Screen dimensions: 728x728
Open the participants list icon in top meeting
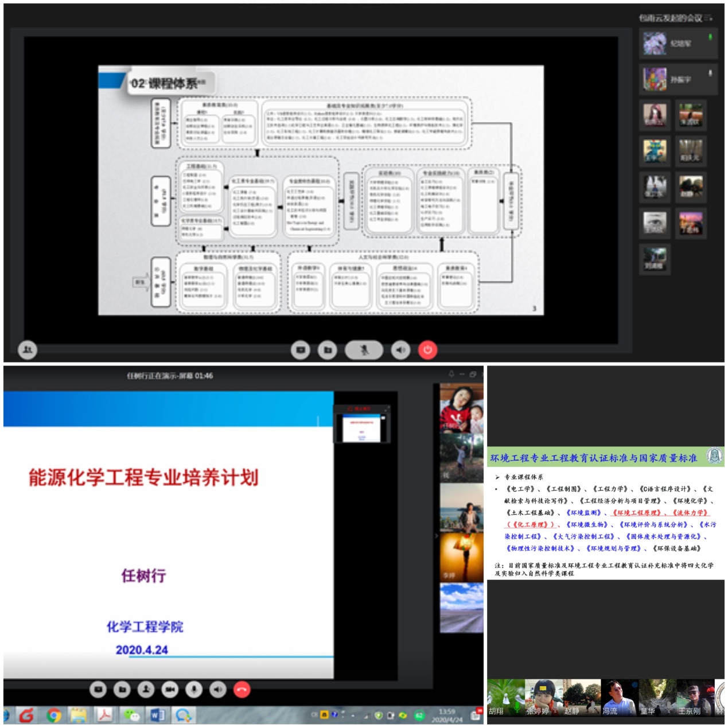(x=28, y=349)
